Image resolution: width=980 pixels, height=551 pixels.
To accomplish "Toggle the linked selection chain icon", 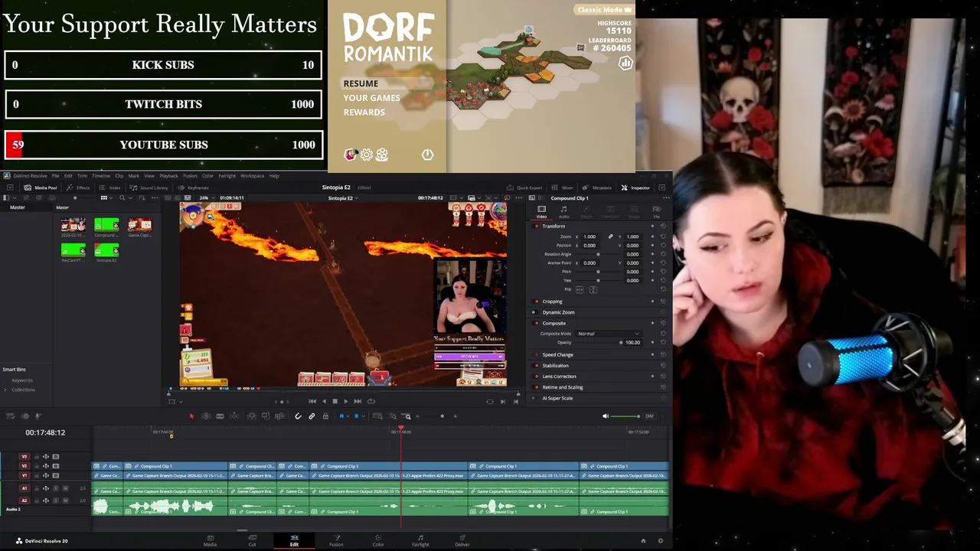I will (x=312, y=416).
